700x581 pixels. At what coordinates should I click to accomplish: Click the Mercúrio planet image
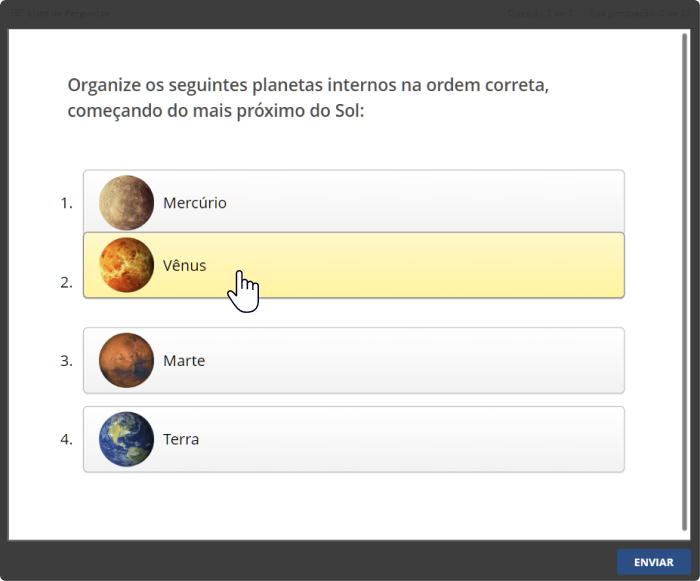pos(126,203)
